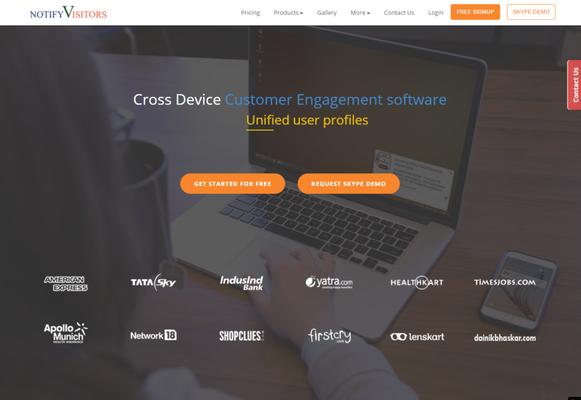Click Get Started For Free button
Viewport: 581px width, 400px height.
(x=233, y=184)
